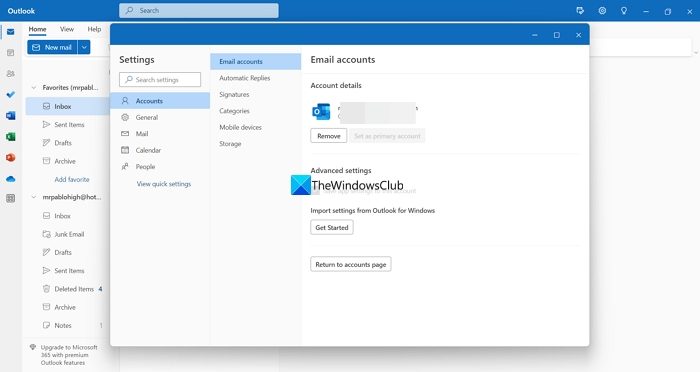
Task: Select Accounts in Settings sidebar
Action: pyautogui.click(x=160, y=101)
